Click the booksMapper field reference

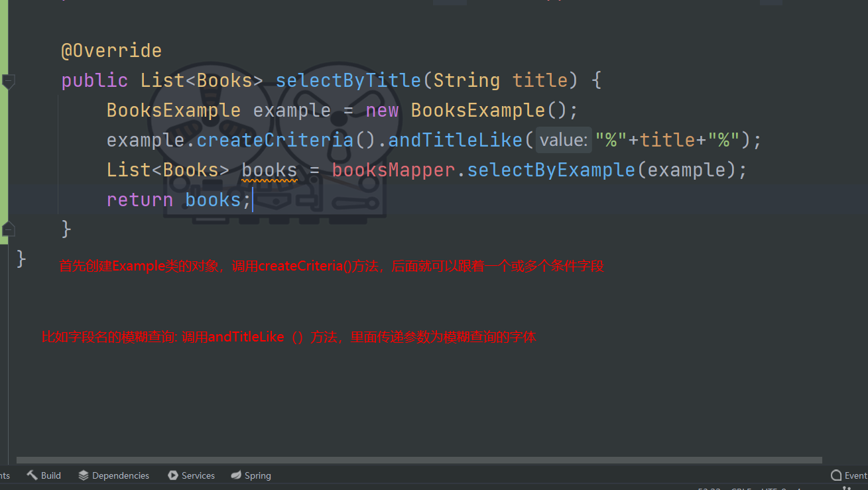point(394,170)
